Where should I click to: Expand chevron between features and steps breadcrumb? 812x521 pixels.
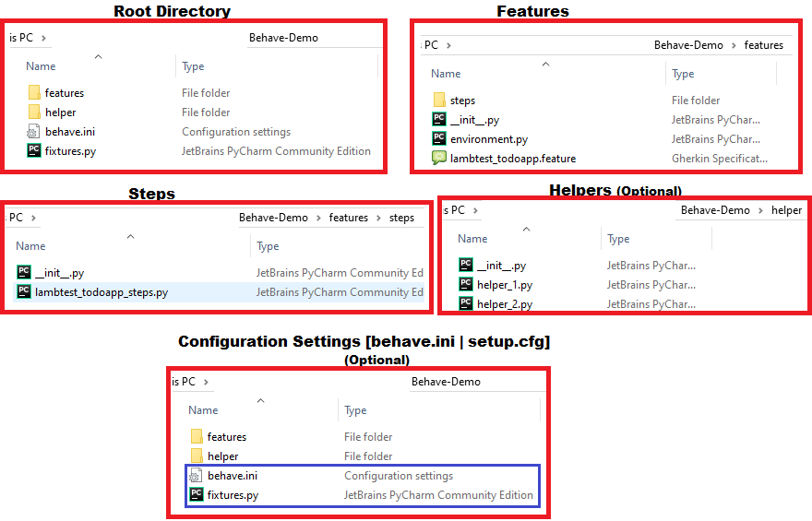(378, 218)
